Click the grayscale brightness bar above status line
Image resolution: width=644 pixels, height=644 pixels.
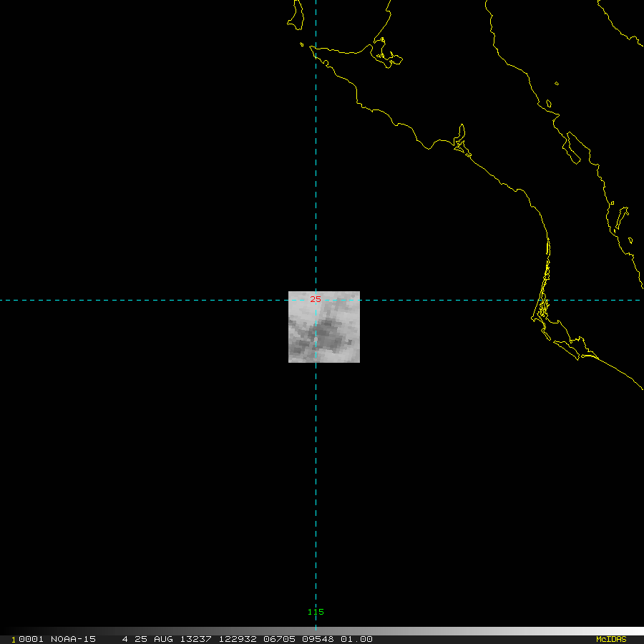tap(322, 630)
